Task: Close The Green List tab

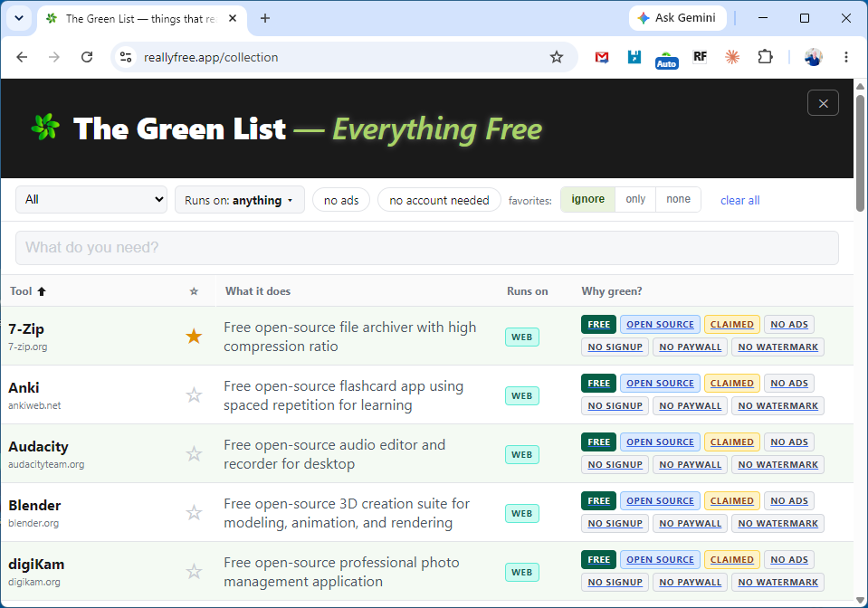Action: [x=233, y=18]
